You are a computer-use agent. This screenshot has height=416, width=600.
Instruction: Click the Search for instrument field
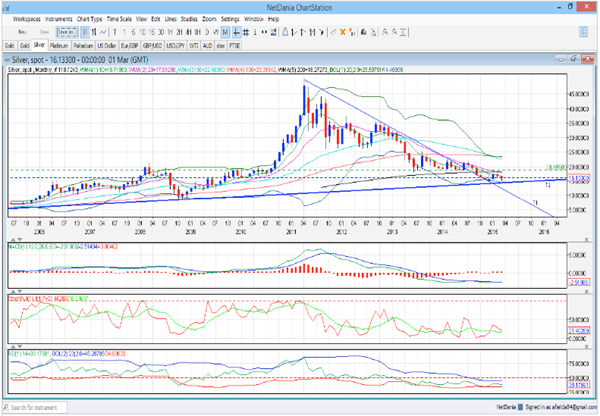click(x=40, y=409)
